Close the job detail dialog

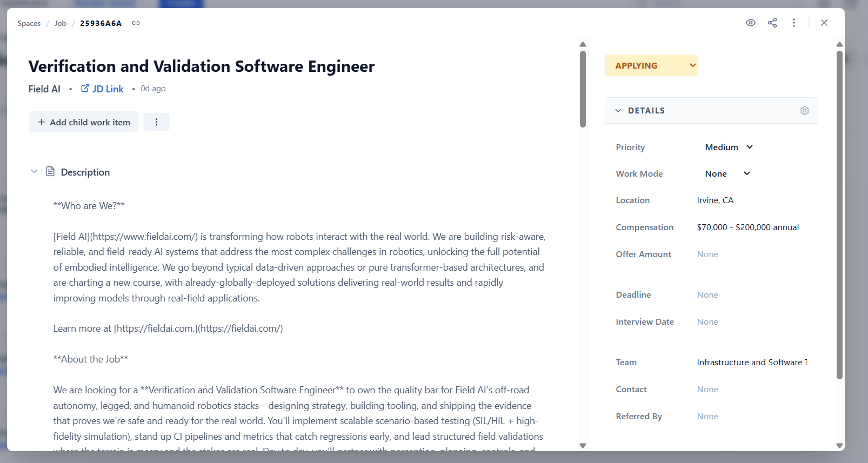coord(824,23)
